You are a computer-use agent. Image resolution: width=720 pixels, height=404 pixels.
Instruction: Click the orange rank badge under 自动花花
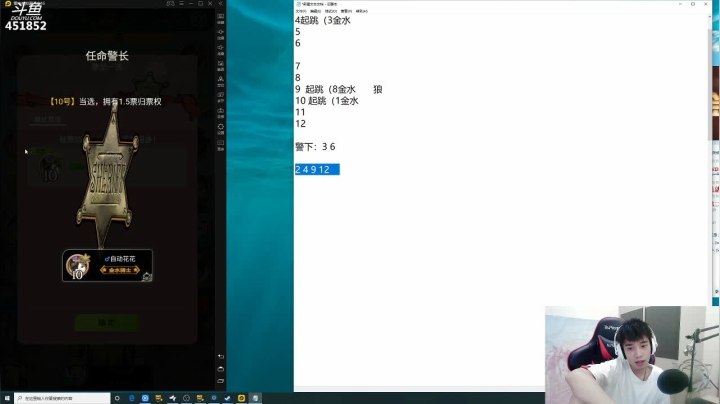(x=120, y=270)
